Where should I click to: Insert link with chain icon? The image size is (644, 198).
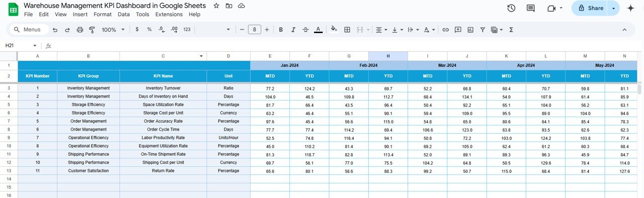[445, 30]
